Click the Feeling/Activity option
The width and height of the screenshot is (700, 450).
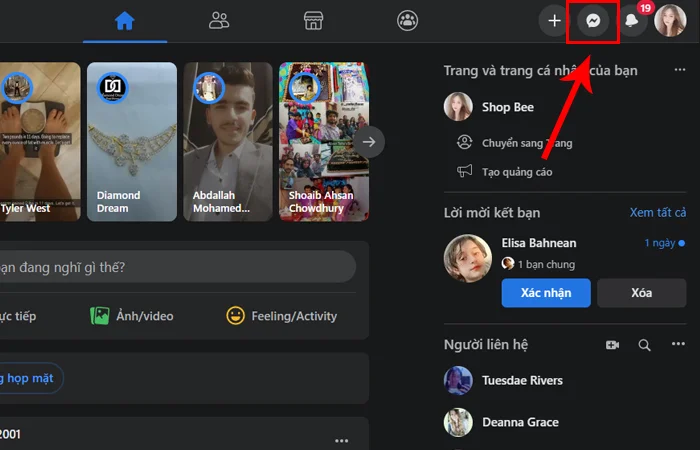click(x=281, y=316)
